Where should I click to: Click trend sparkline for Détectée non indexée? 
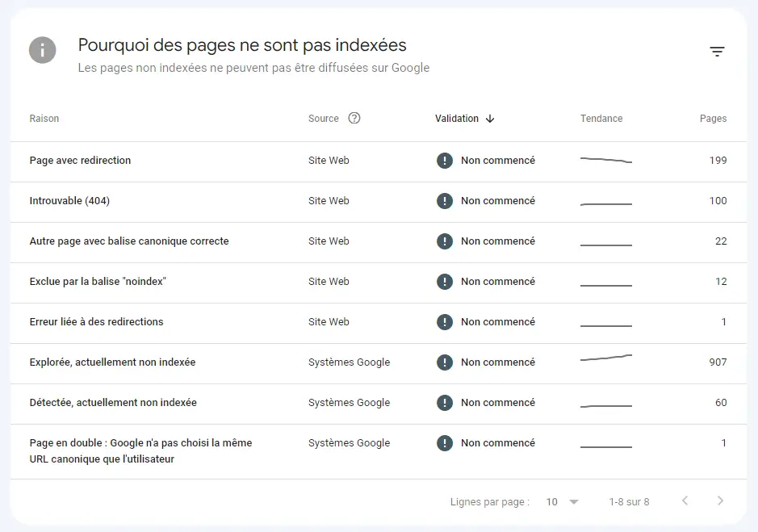606,406
